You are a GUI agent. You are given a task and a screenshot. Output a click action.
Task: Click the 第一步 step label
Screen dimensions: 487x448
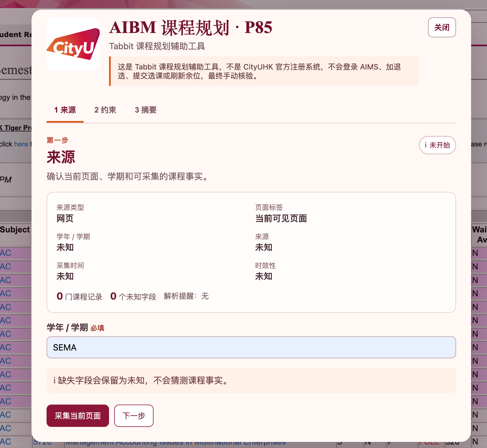coord(58,140)
